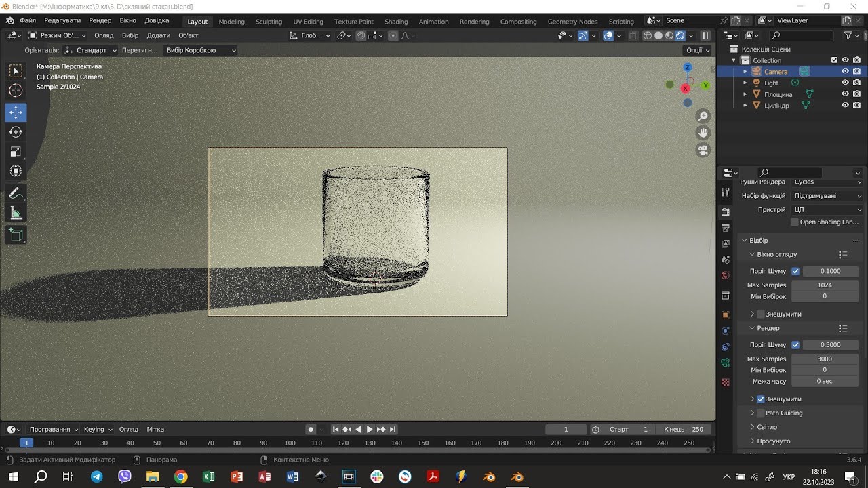Open the Object Data camera properties tab
This screenshot has width=868, height=488.
726,363
